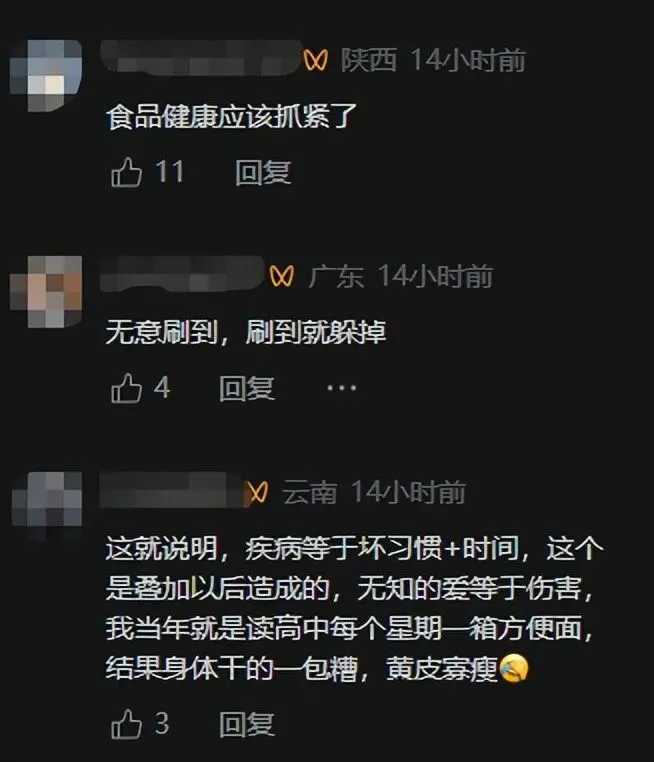Screen dimensions: 654x762
Task: Tap the membership badge beside the Yunnan user
Action: [x=258, y=492]
